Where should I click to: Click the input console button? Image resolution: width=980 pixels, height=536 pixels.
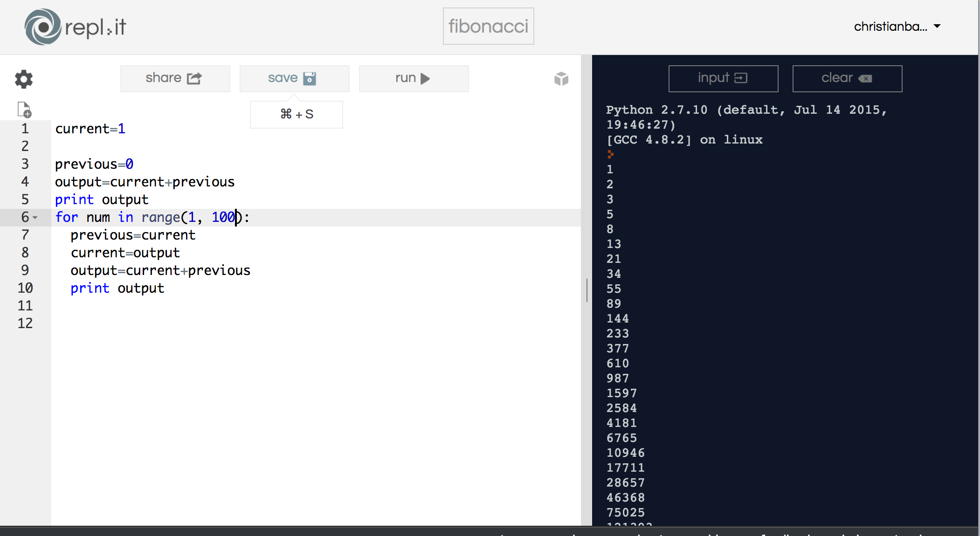[x=723, y=78]
